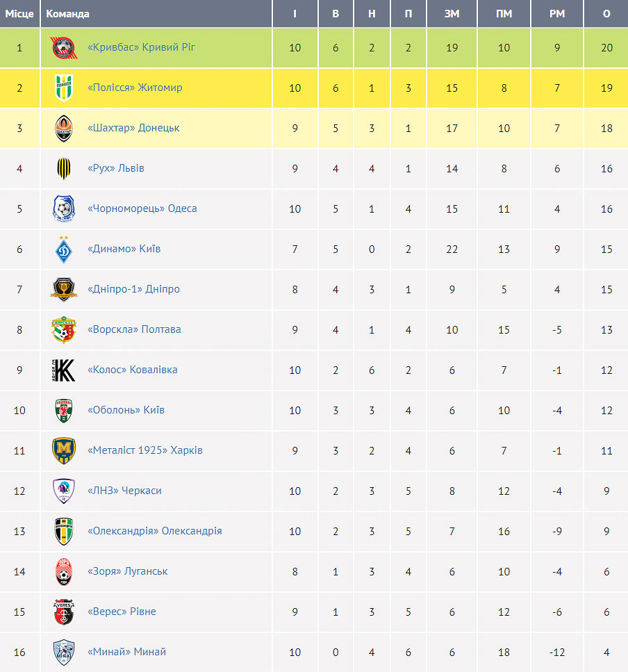
Task: Select the Metalist 1925 Kharkiv shield logo
Action: [64, 450]
